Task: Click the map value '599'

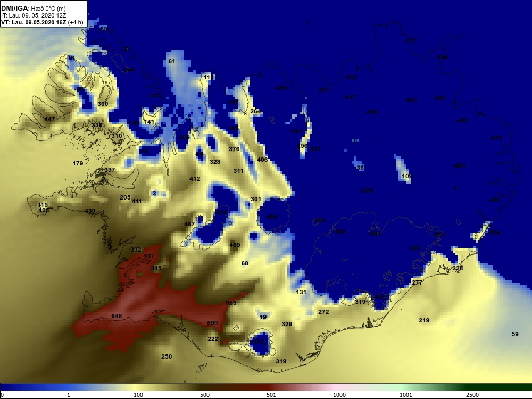Action: click(x=212, y=323)
